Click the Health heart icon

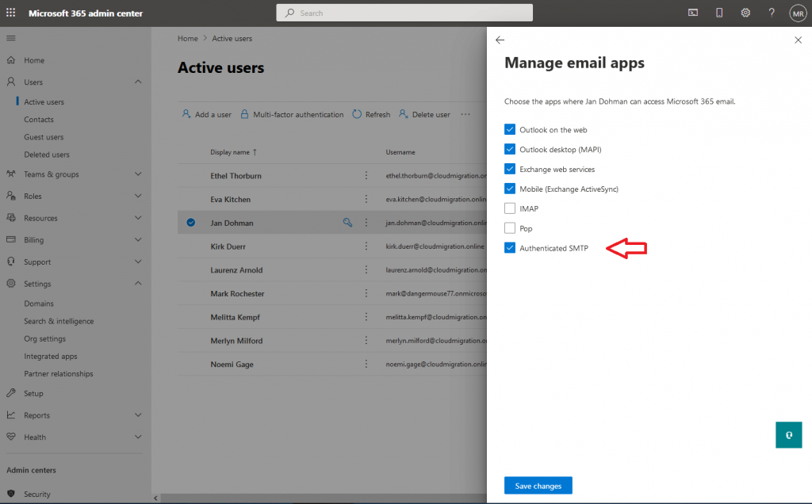pos(11,437)
